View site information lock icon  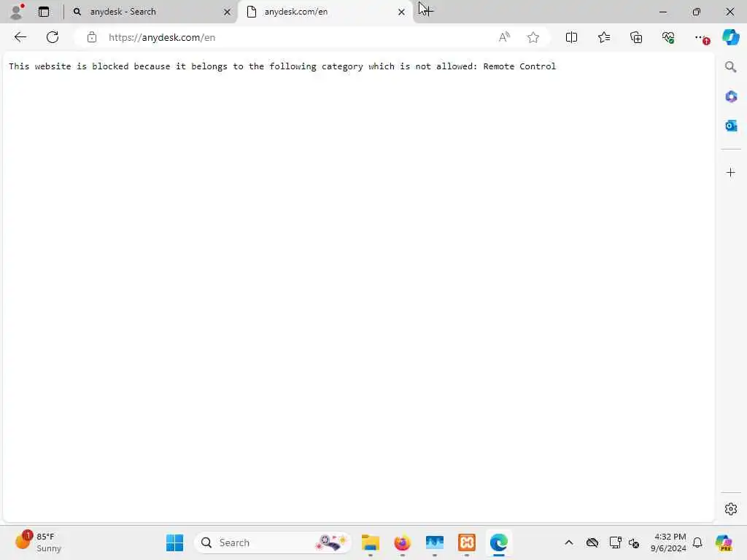click(92, 37)
